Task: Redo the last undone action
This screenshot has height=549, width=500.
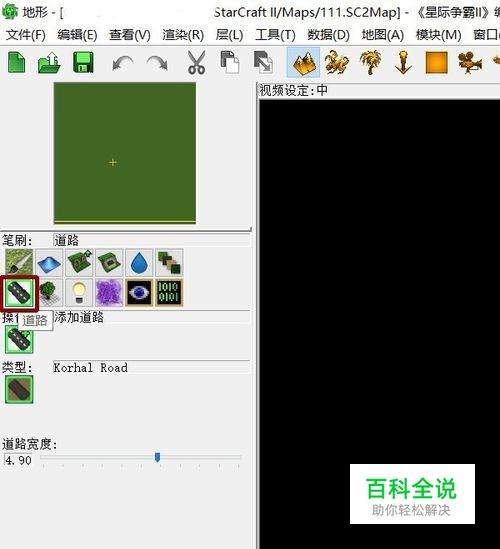Action: pyautogui.click(x=157, y=63)
